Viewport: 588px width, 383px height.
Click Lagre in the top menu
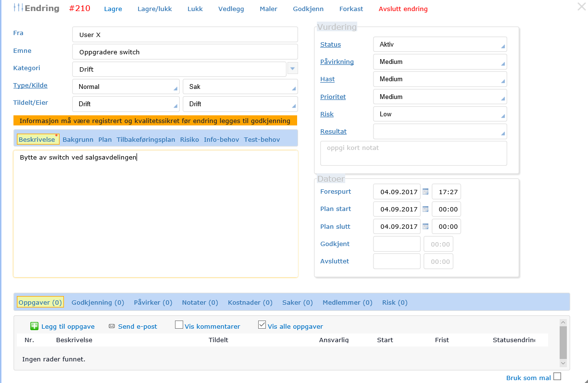point(113,9)
